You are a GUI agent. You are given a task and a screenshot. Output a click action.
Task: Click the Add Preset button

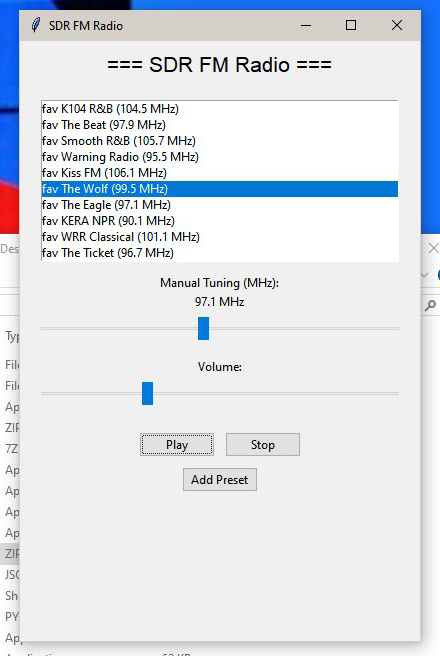(x=220, y=479)
